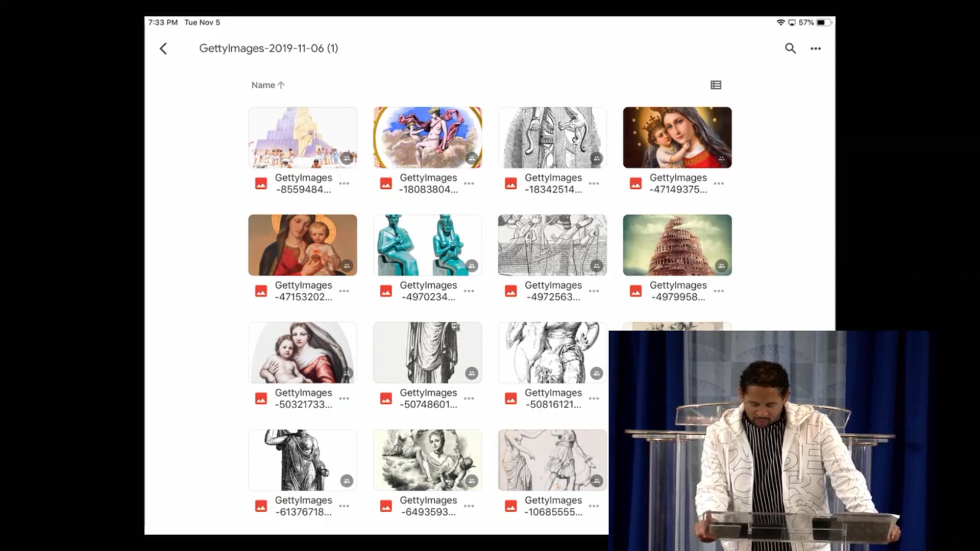Tap the GettyImages-2019-11-06 (1) folder title
Screen dimensions: 980x551
[269, 48]
